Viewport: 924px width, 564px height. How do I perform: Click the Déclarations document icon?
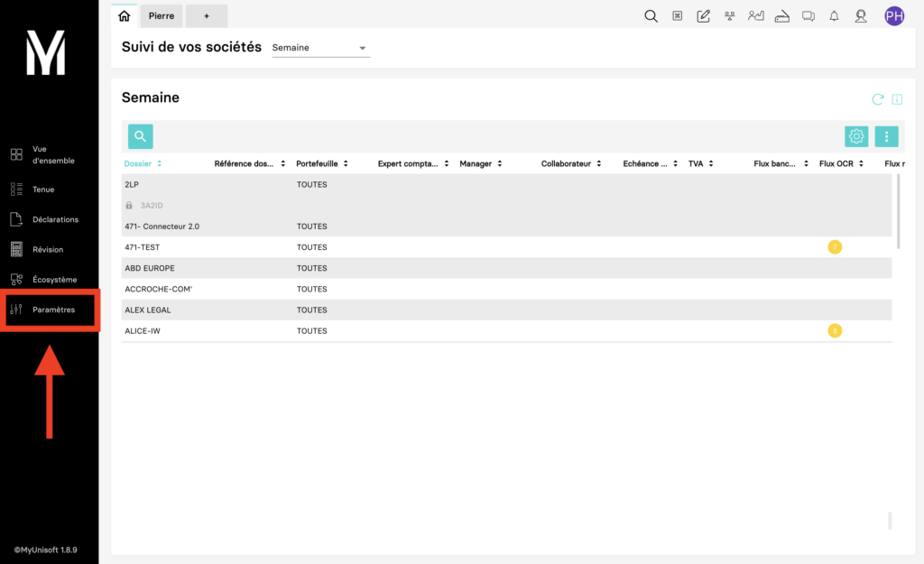[16, 219]
